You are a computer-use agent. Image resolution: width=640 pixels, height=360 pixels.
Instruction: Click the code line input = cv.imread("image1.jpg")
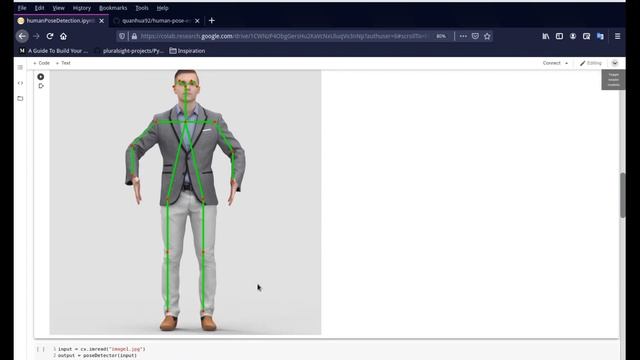pos(102,349)
